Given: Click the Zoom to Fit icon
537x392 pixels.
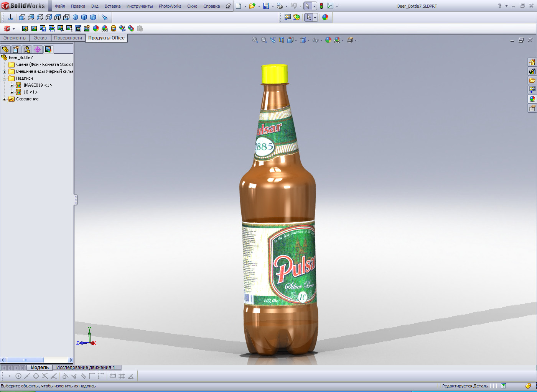Looking at the screenshot, I should click(x=255, y=40).
